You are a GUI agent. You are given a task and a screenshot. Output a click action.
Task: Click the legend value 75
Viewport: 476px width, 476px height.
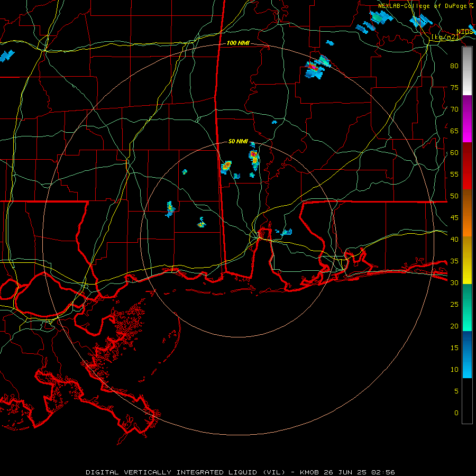tap(454, 88)
